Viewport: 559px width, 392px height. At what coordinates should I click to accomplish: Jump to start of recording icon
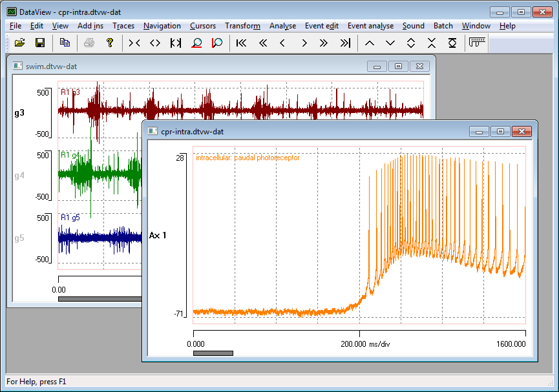[241, 43]
